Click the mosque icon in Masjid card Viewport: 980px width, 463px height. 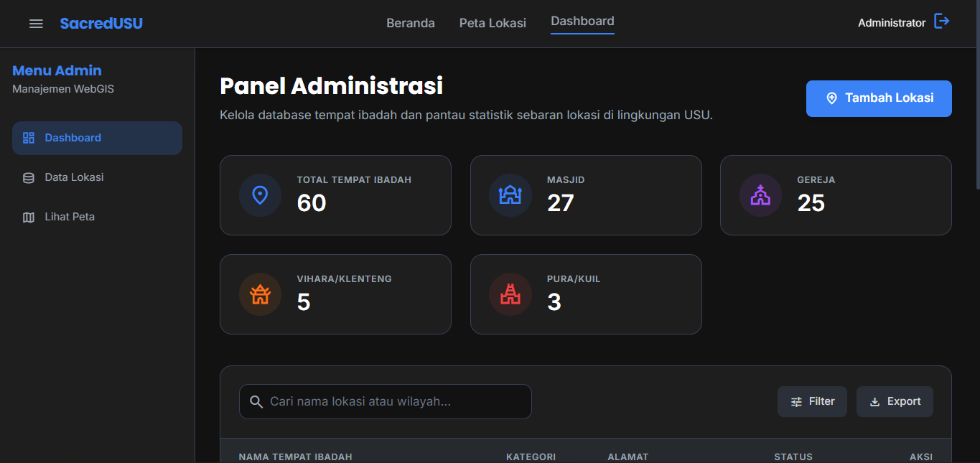[x=510, y=195]
